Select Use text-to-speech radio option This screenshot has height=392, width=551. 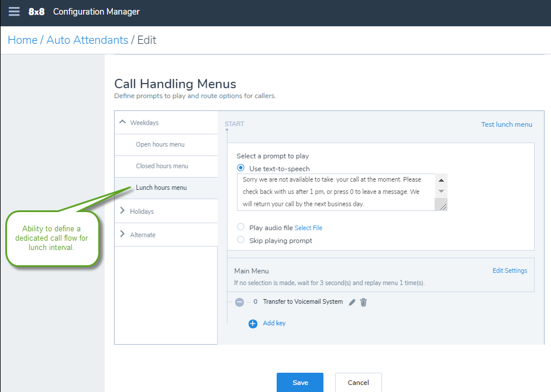point(241,168)
